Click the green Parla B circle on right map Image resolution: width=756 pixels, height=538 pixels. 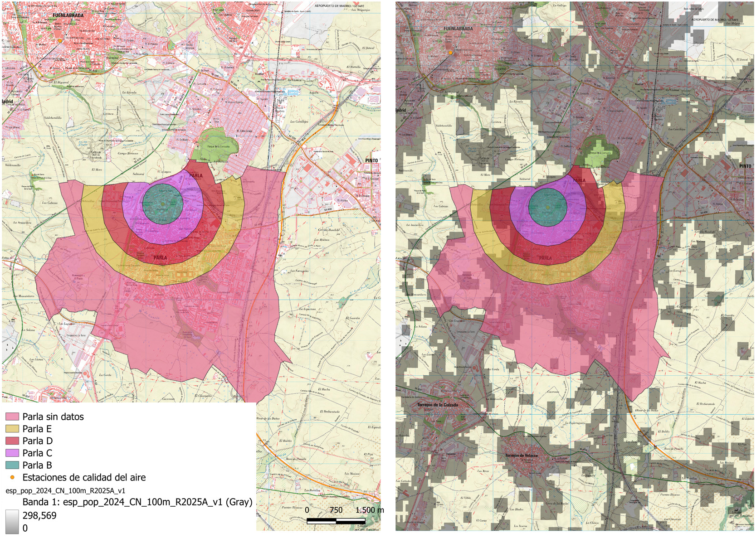click(x=548, y=207)
